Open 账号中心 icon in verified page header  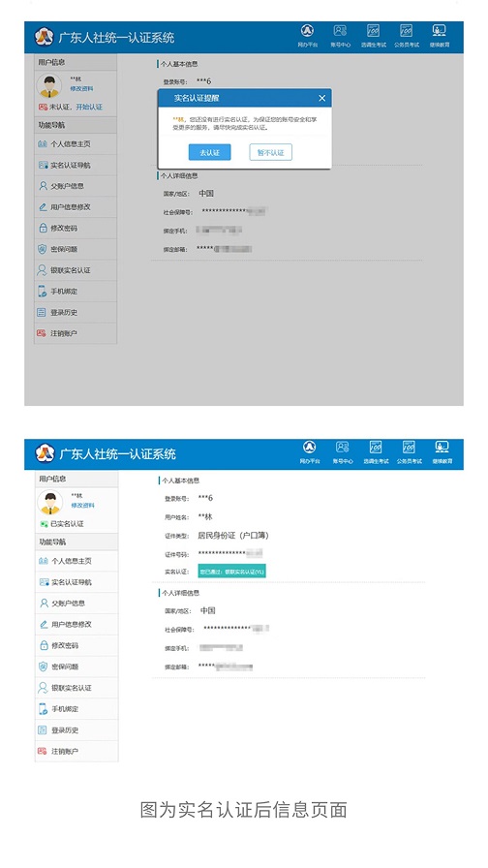coord(343,452)
